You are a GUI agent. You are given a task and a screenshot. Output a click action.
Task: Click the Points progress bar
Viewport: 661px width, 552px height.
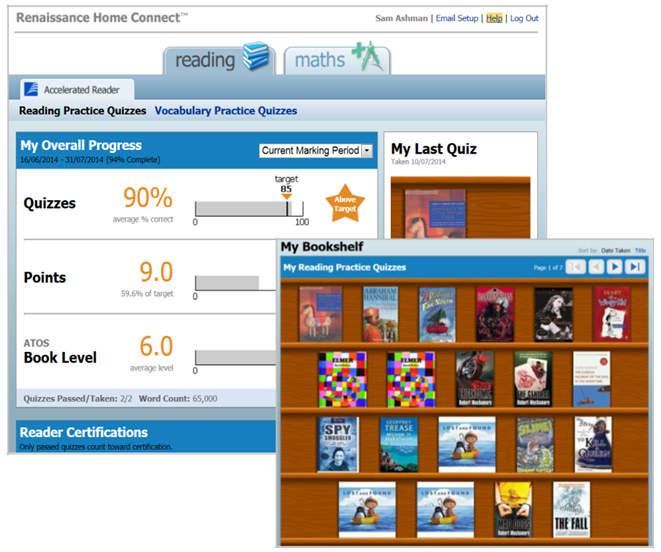235,283
